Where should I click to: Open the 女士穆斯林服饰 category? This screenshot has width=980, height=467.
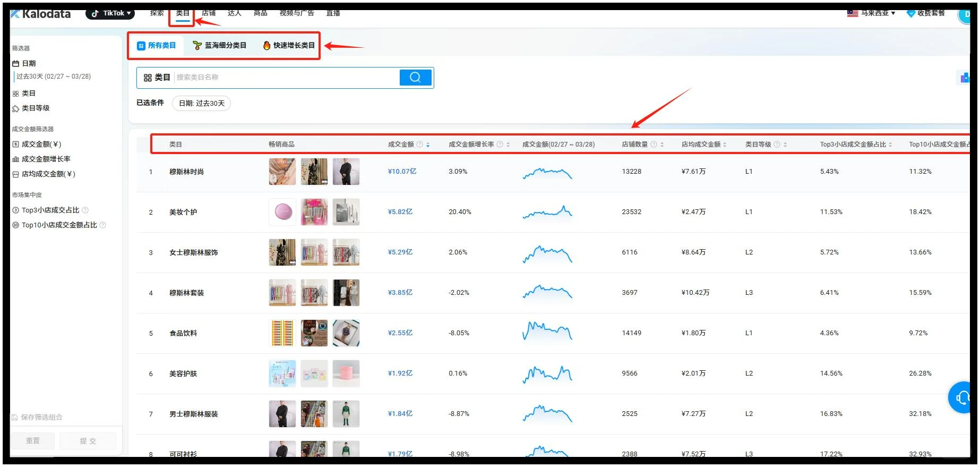[x=194, y=253]
